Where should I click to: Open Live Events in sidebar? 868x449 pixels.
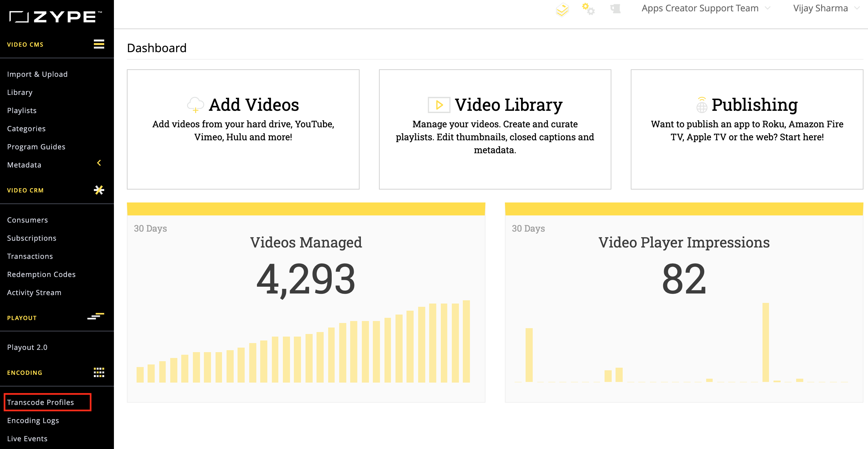tap(27, 439)
